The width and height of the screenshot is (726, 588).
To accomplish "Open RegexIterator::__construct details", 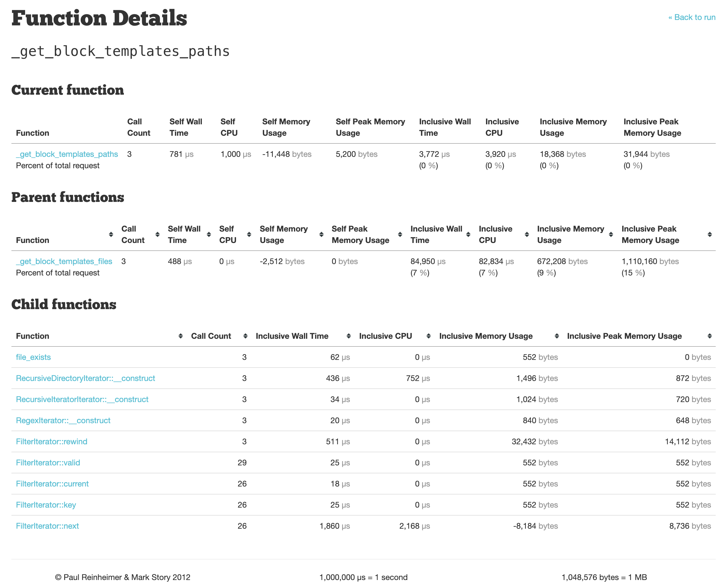I will pyautogui.click(x=63, y=420).
